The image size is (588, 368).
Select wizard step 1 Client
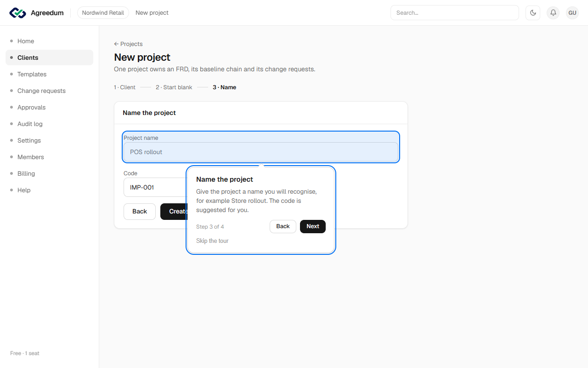[x=124, y=87]
